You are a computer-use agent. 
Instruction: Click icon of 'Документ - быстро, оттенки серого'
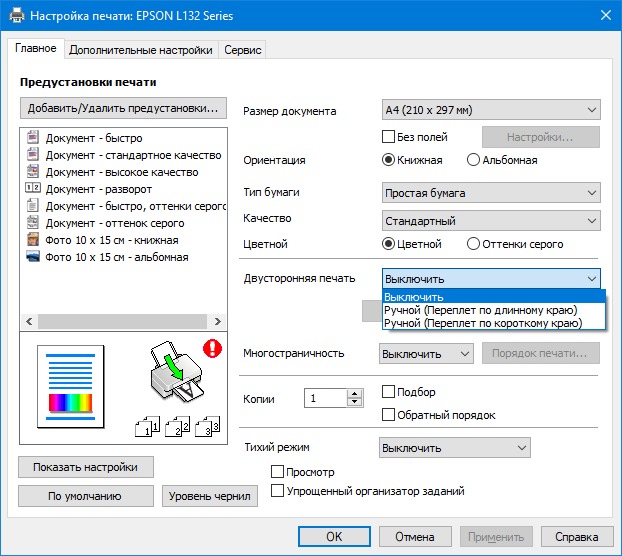(x=33, y=205)
